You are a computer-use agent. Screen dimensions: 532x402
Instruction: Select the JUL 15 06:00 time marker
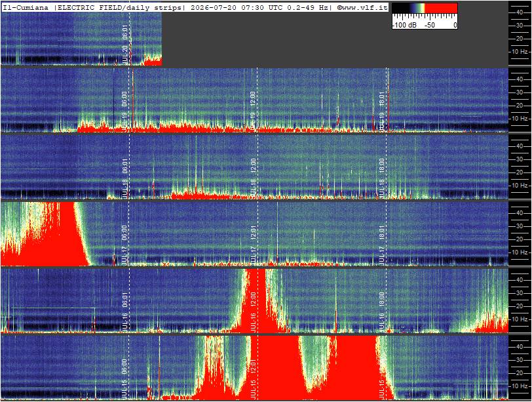point(125,378)
